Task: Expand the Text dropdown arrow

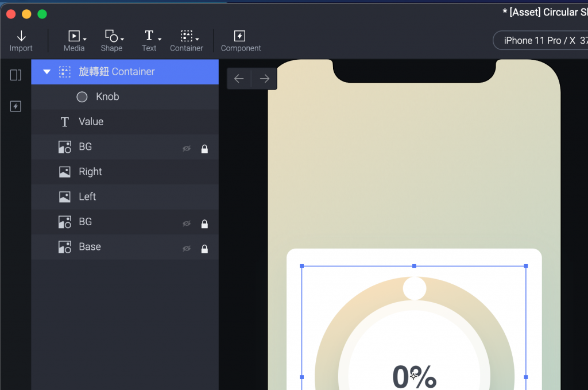Action: [x=160, y=39]
